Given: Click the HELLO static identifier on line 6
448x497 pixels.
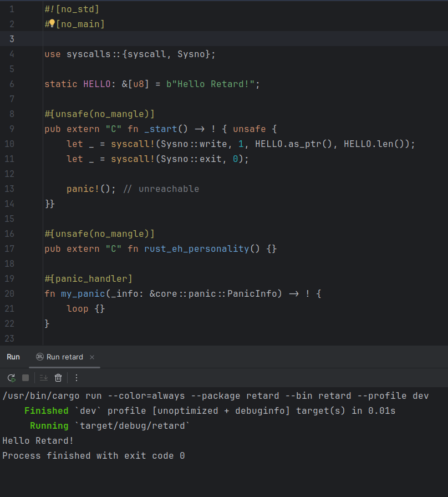Looking at the screenshot, I should click(96, 84).
